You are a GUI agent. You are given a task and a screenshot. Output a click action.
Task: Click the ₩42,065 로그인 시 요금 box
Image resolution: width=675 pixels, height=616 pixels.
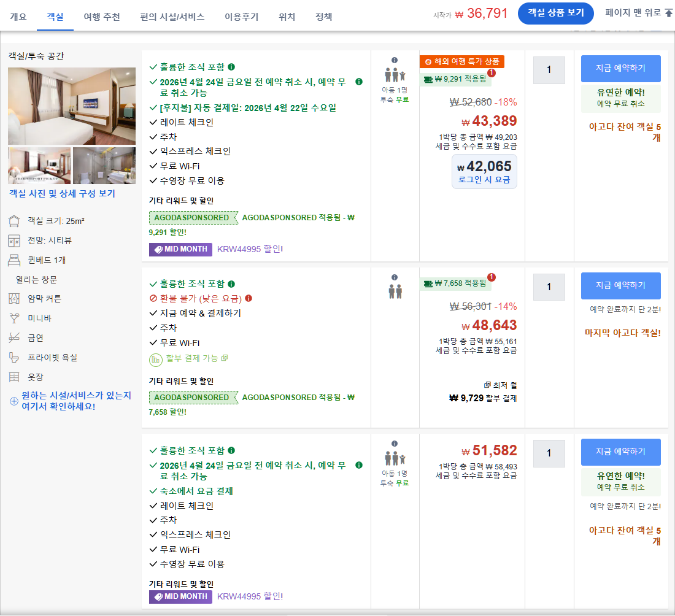click(484, 171)
